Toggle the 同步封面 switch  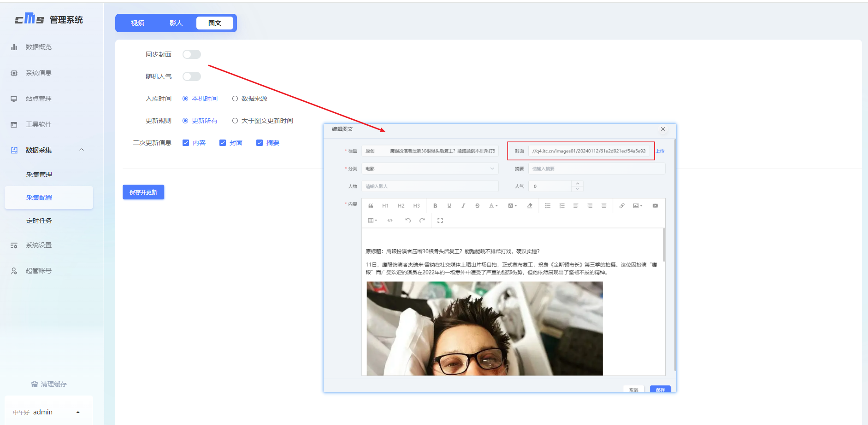[x=192, y=54]
